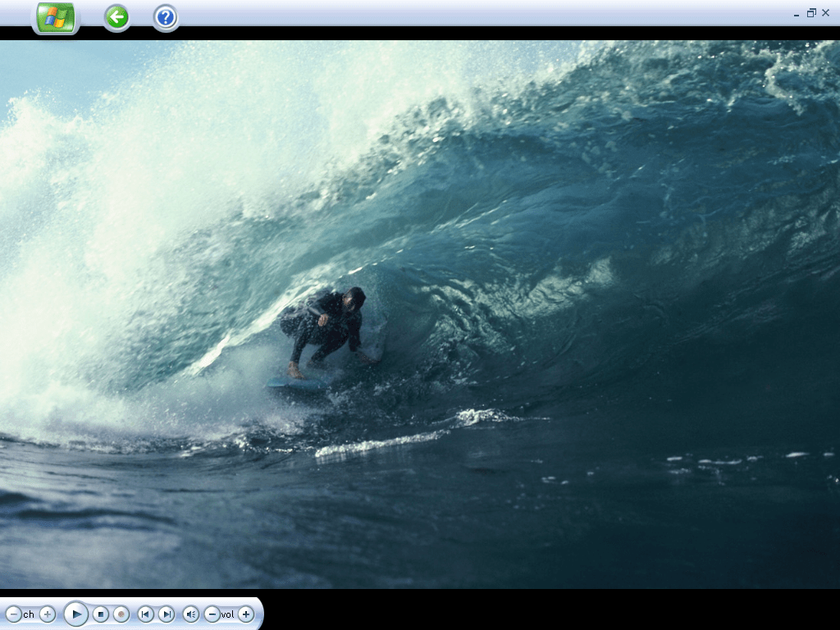Go down one channel with ch minus
This screenshot has width=840, height=630.
point(13,614)
